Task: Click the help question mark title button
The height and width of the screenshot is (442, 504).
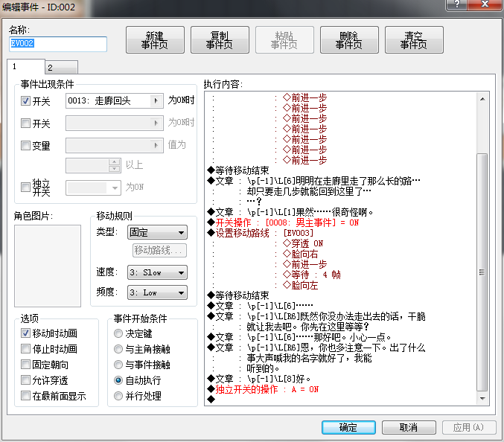Action: [457, 4]
